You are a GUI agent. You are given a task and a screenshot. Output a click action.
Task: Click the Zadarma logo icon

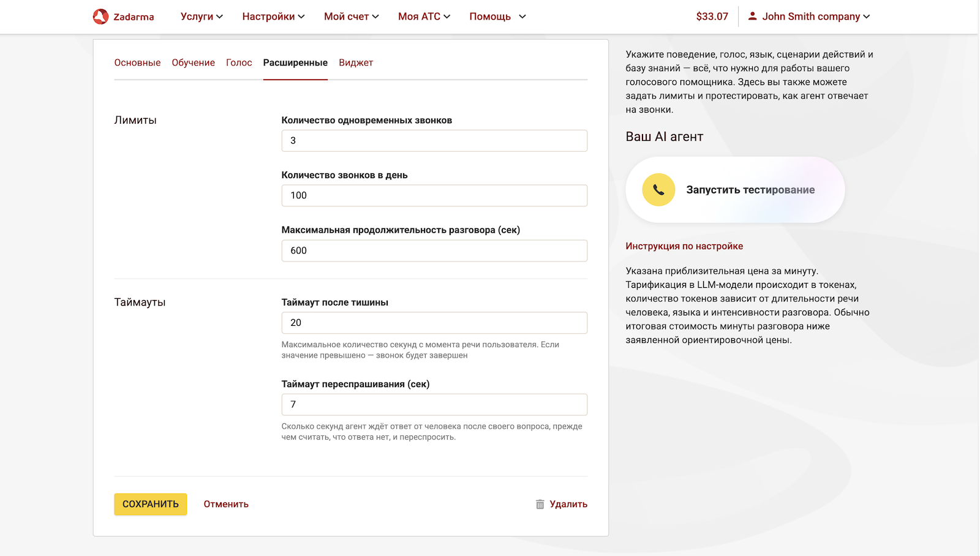[100, 17]
